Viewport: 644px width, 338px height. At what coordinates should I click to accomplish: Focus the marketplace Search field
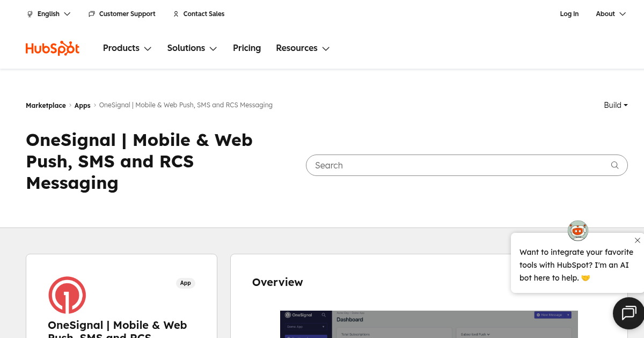tap(467, 165)
